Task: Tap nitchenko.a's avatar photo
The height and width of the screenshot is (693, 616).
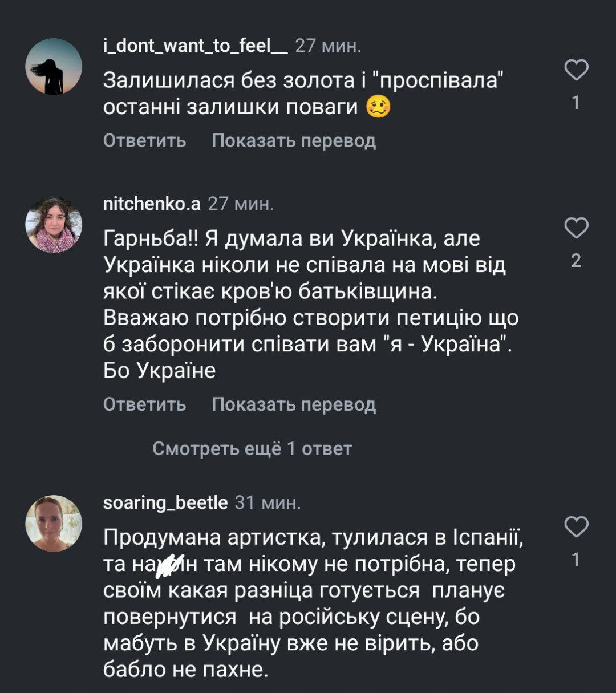Action: tap(54, 225)
